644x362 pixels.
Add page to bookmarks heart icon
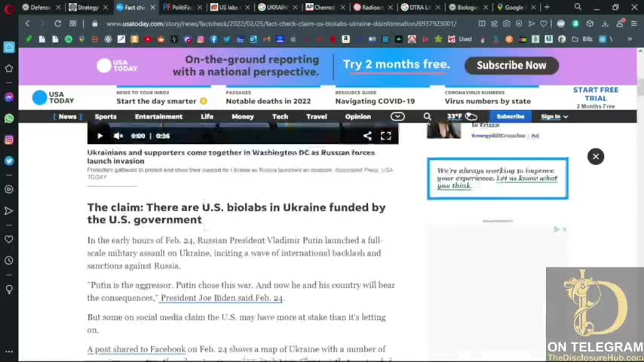pyautogui.click(x=544, y=24)
